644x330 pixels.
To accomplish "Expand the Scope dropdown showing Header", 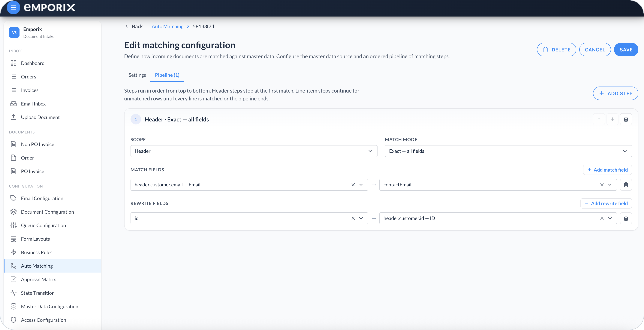I will (x=254, y=151).
